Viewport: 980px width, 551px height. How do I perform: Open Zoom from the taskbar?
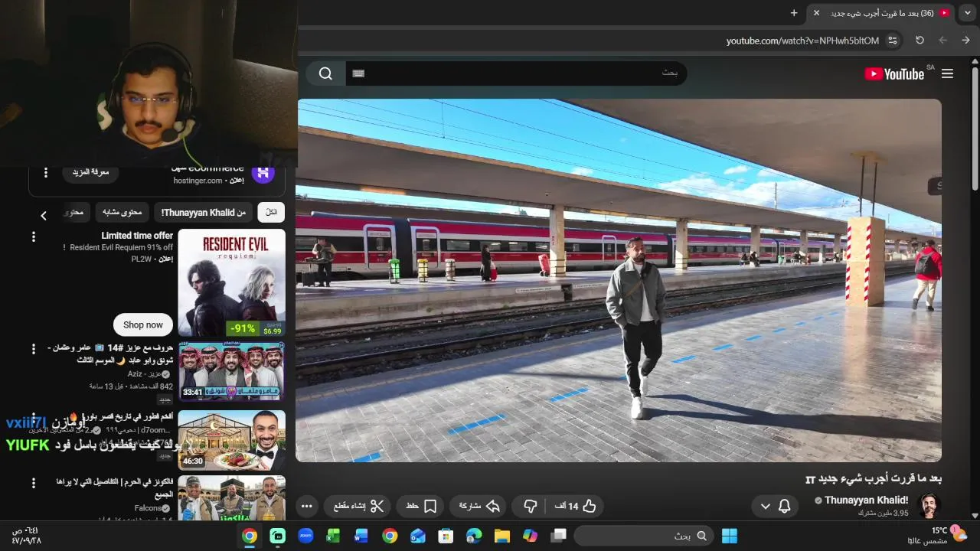pyautogui.click(x=305, y=536)
